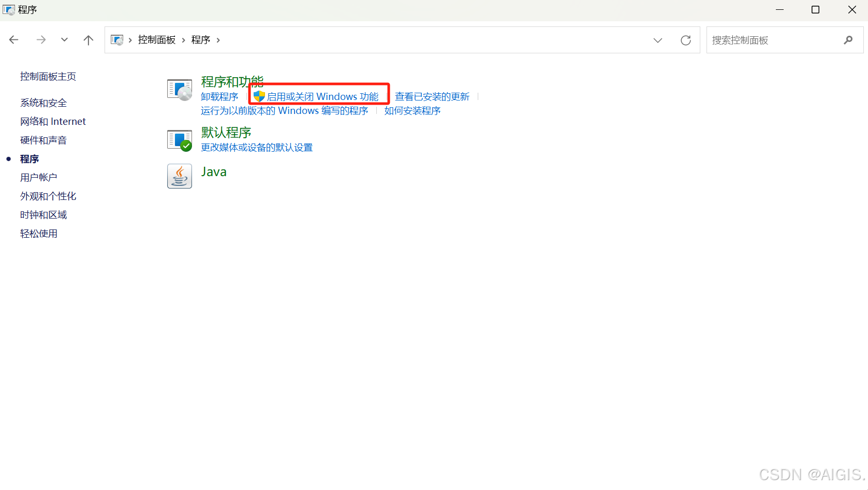Open the 默认程序 heading link

(226, 133)
